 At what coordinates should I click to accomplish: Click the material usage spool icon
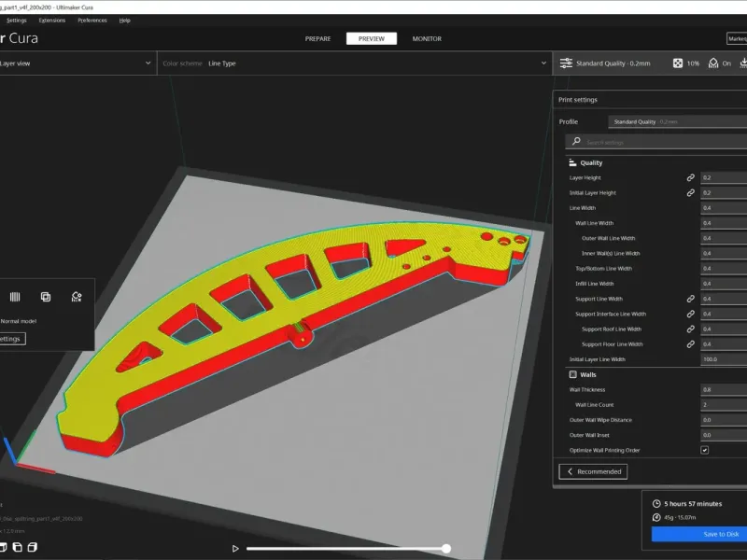[x=656, y=518]
